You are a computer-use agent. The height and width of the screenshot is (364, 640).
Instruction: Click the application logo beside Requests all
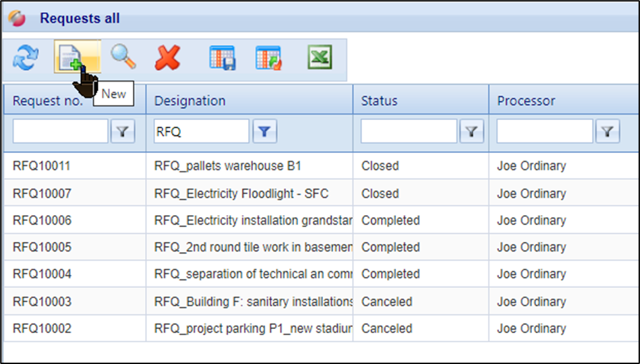tap(17, 18)
